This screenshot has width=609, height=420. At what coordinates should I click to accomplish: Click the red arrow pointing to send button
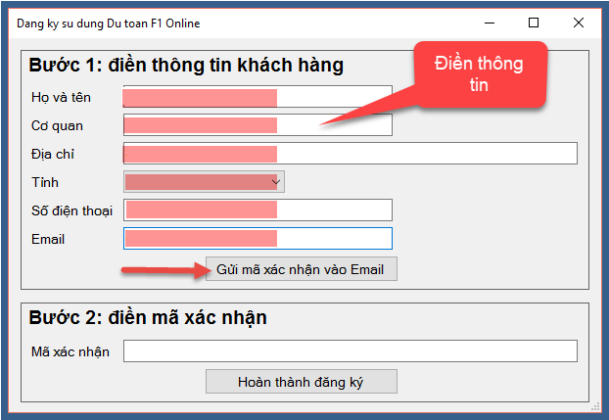point(162,270)
